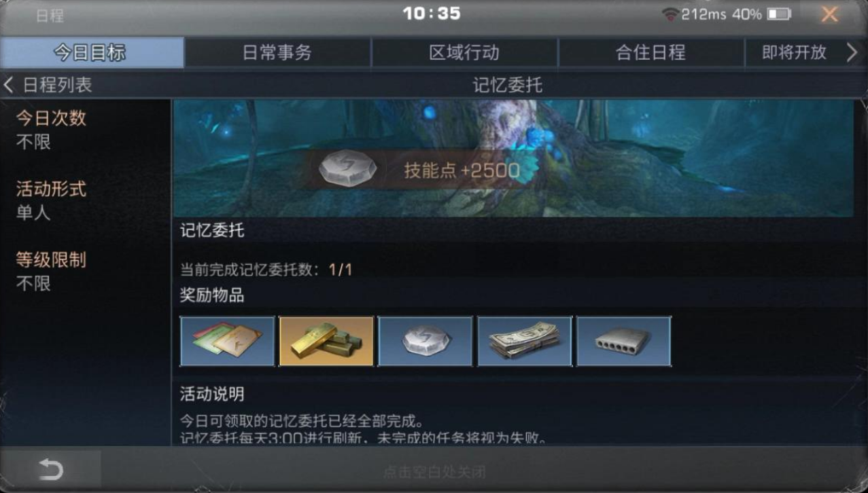This screenshot has height=493, width=868.
Task: Open the 即将开放 tab
Action: point(794,53)
